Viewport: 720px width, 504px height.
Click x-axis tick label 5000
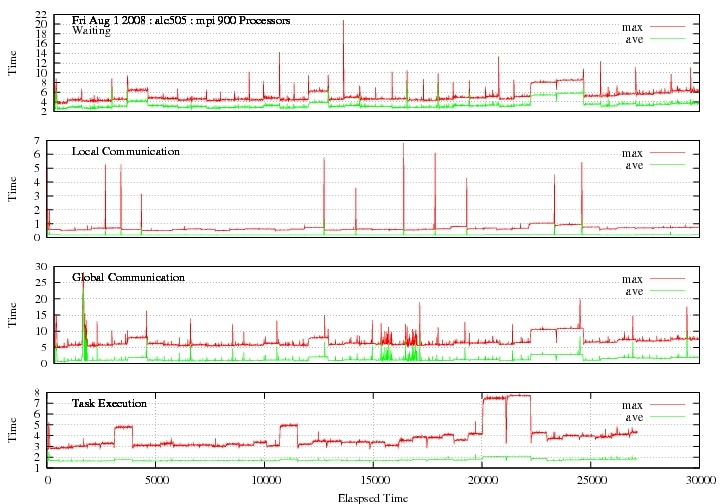tap(156, 480)
